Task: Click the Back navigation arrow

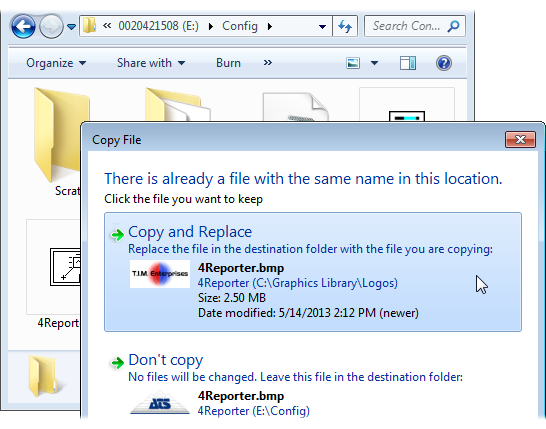Action: (x=23, y=26)
